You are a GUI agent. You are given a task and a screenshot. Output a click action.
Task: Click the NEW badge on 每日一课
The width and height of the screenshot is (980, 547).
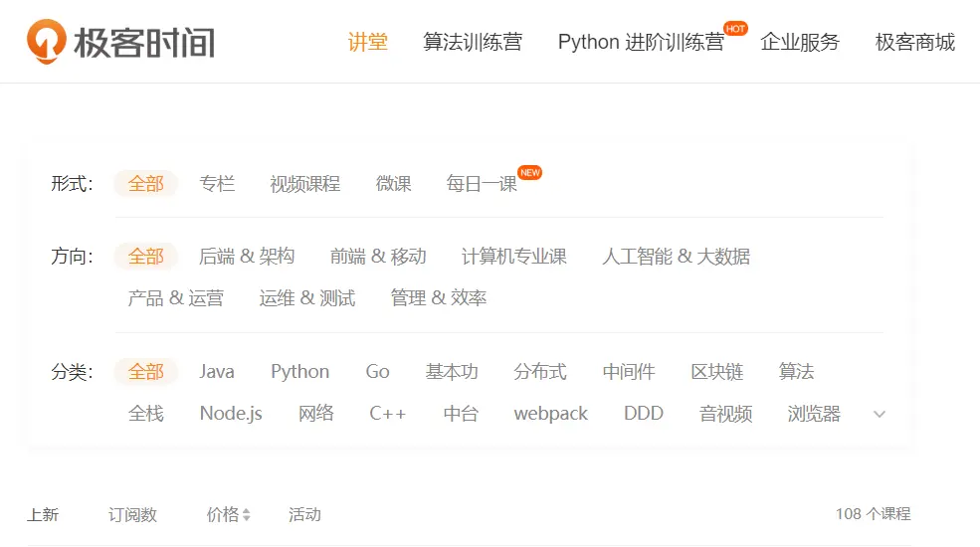click(x=530, y=173)
